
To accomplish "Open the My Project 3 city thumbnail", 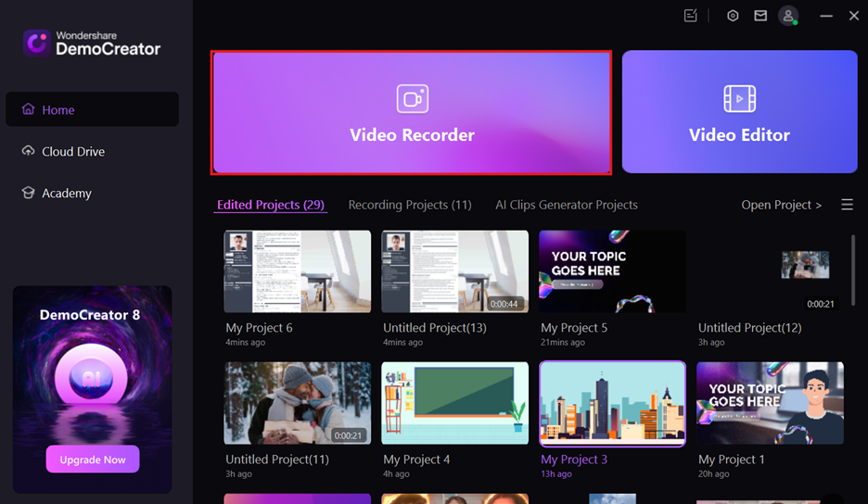I will (x=612, y=403).
